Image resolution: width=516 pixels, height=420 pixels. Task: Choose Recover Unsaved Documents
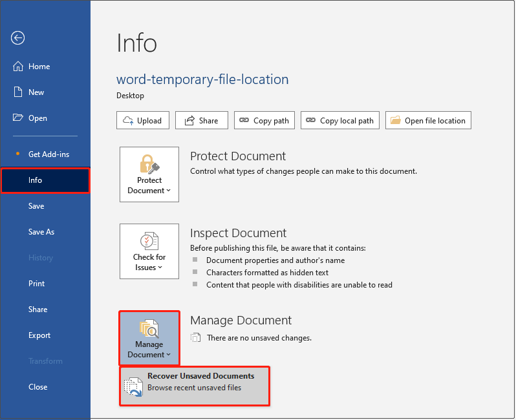(195, 386)
